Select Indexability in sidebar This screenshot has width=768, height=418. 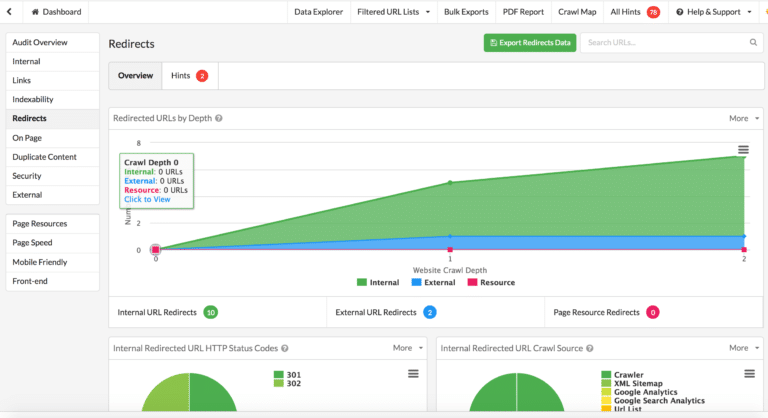[x=52, y=99]
